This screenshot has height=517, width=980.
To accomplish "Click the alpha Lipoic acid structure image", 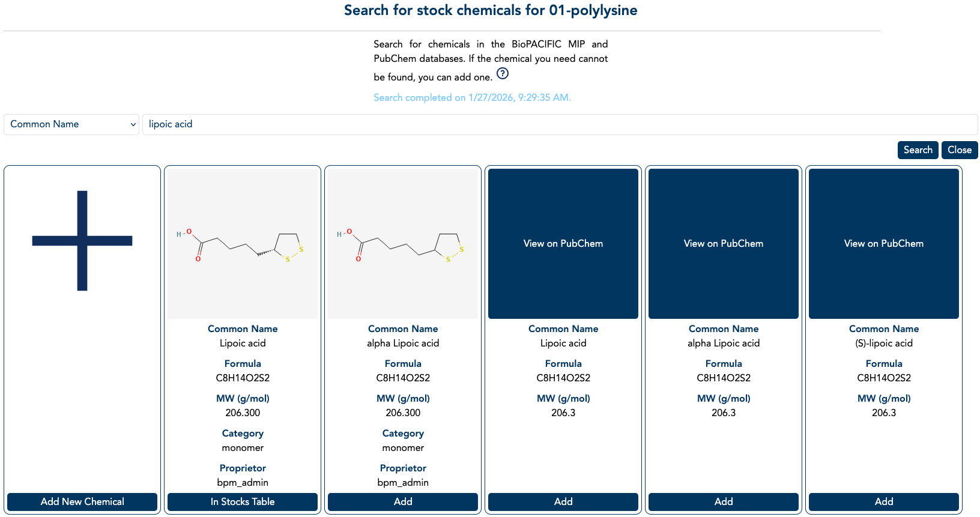I will pos(403,244).
